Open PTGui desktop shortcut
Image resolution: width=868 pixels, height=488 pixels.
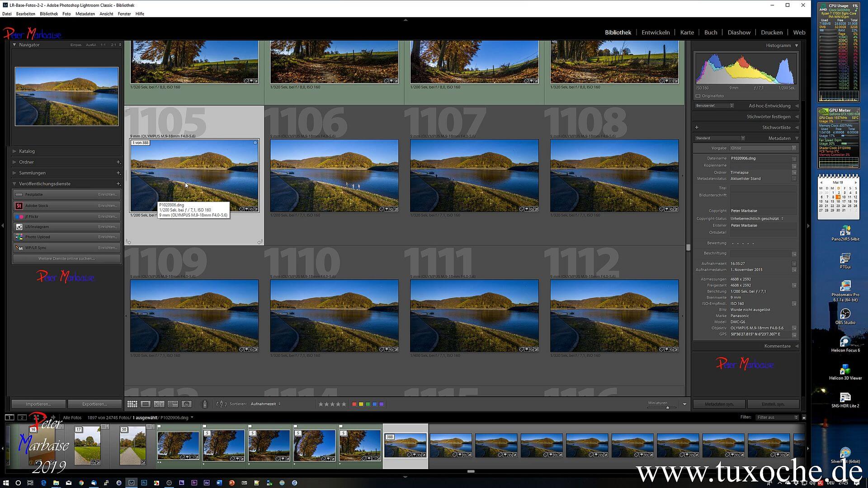pyautogui.click(x=845, y=261)
